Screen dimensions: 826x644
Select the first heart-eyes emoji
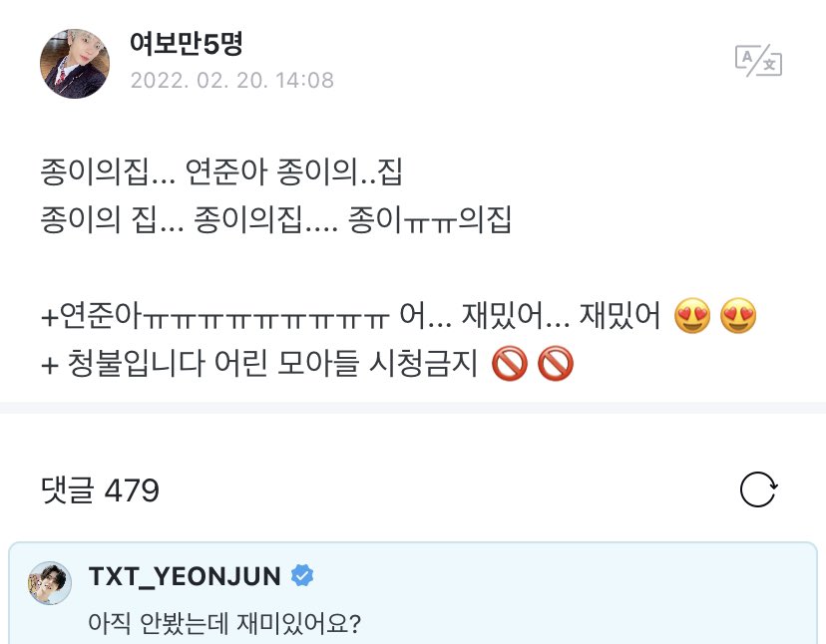pos(692,316)
